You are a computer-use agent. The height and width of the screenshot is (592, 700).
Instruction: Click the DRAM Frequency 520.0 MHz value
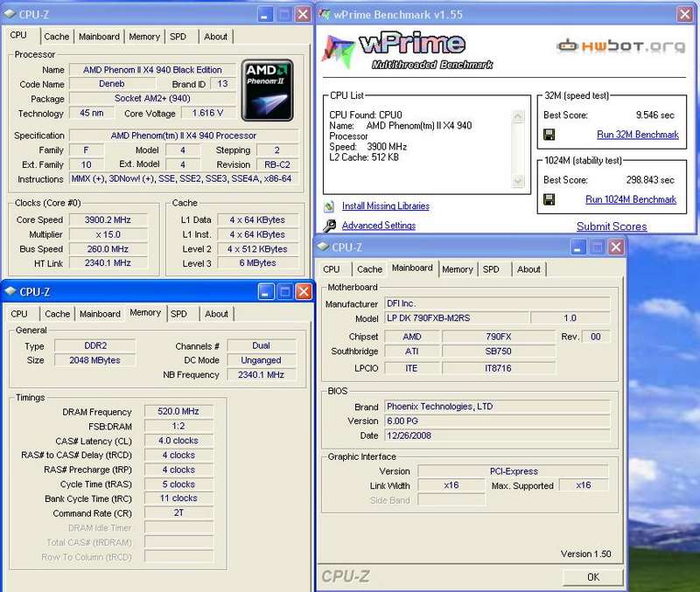178,411
